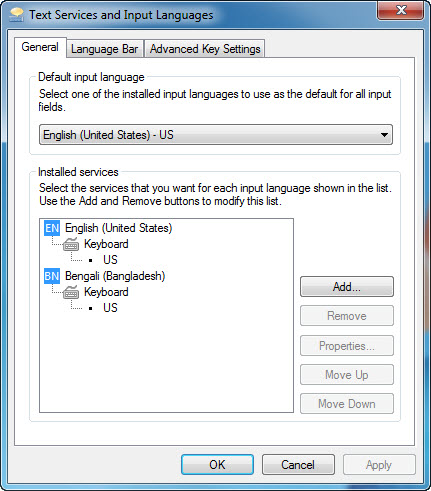
Task: Click the Apply button
Action: 379,465
